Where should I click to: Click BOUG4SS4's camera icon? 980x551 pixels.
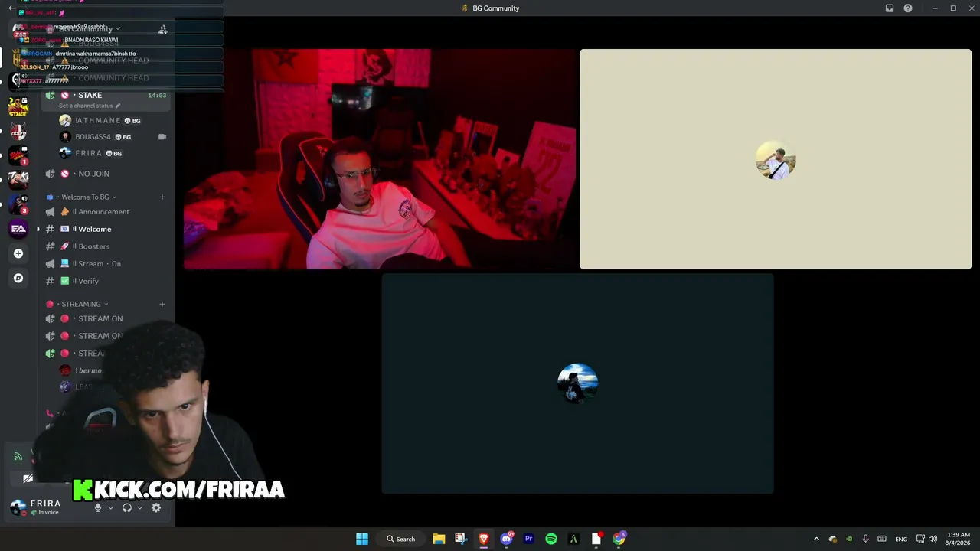tap(162, 137)
